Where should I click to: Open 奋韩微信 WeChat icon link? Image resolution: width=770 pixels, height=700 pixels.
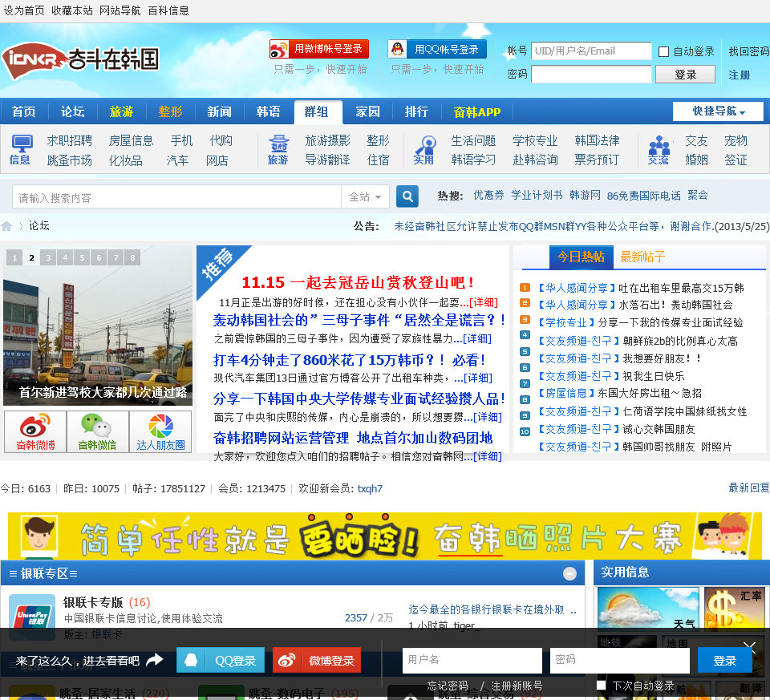pos(98,432)
